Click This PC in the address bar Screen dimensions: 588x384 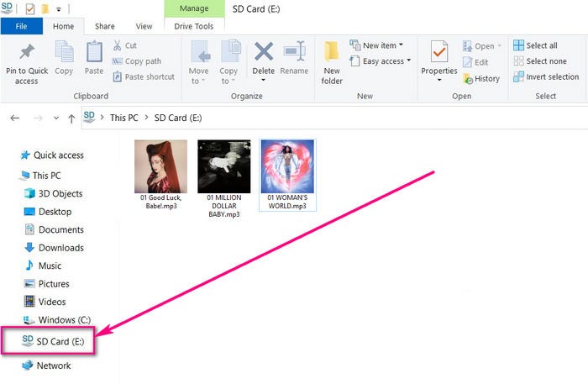click(124, 118)
